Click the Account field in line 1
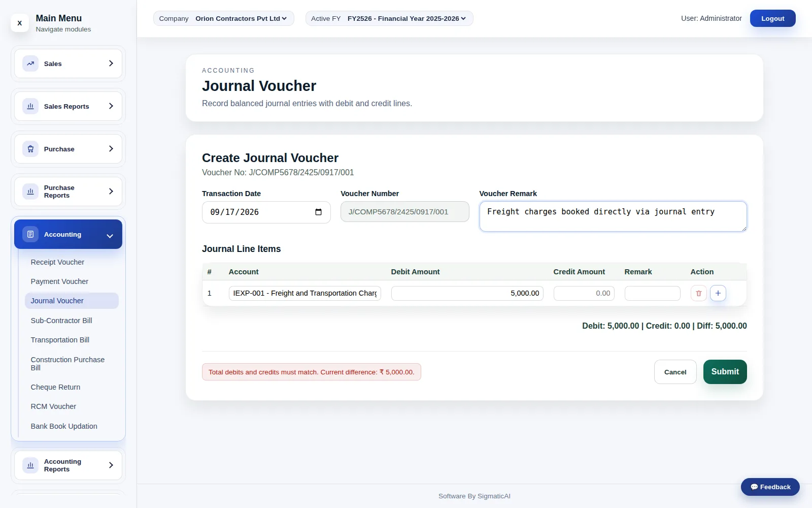This screenshot has height=508, width=812. [305, 293]
